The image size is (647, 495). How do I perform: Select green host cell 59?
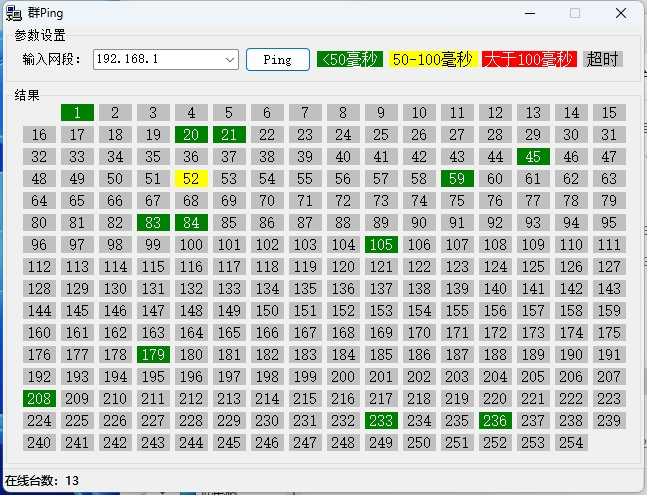(x=457, y=179)
